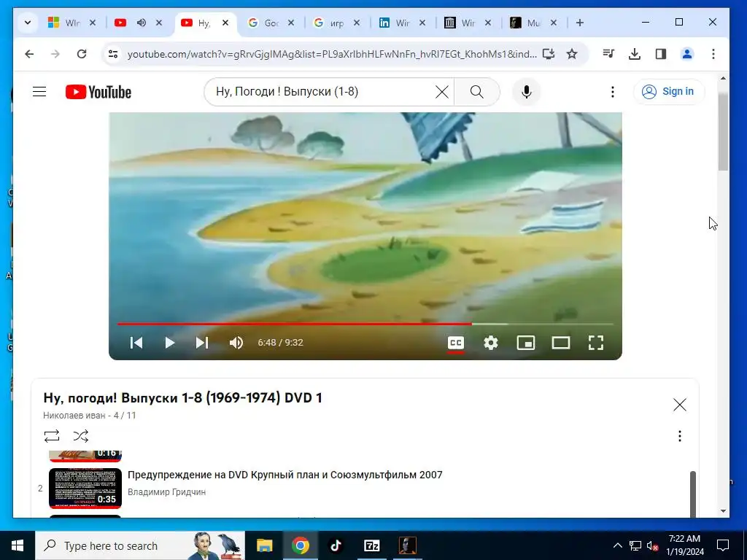This screenshot has width=747, height=560.
Task: Go to the YouTube home logo
Action: click(x=98, y=92)
